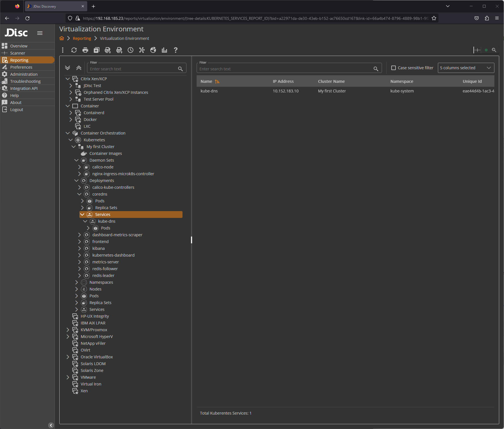504x429 pixels.
Task: Open Overview in the sidebar
Action: (x=27, y=46)
